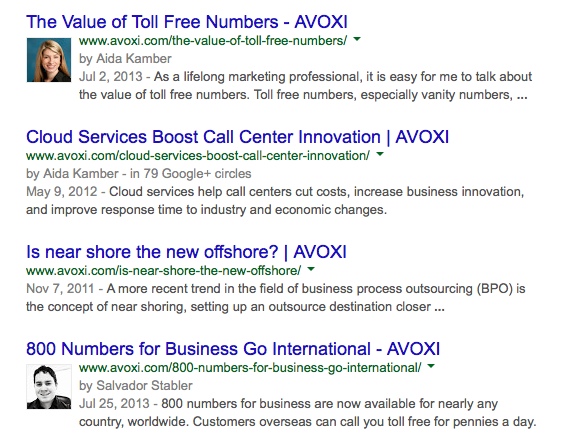The height and width of the screenshot is (448, 584).
Task: Click the "by Salvador Stabler" author byline
Action: [136, 385]
